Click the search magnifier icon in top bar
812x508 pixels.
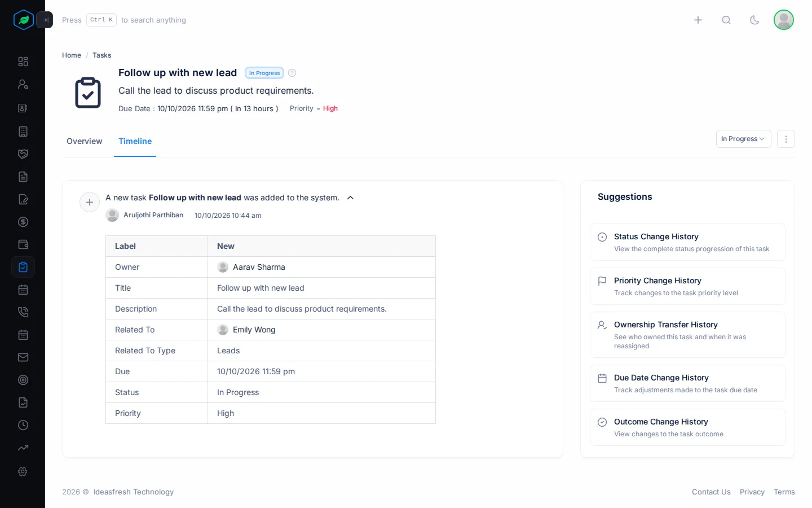point(726,20)
